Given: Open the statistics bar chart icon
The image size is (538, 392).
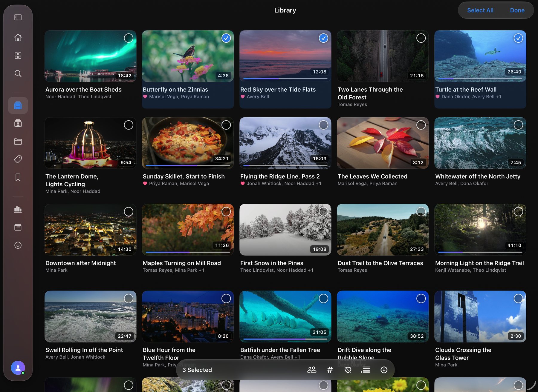Looking at the screenshot, I should point(18,209).
